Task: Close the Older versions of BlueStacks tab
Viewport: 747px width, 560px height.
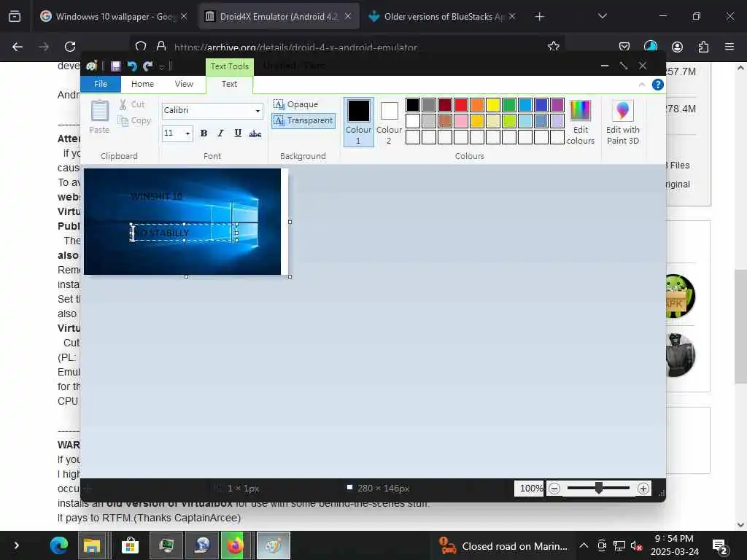Action: coord(512,16)
